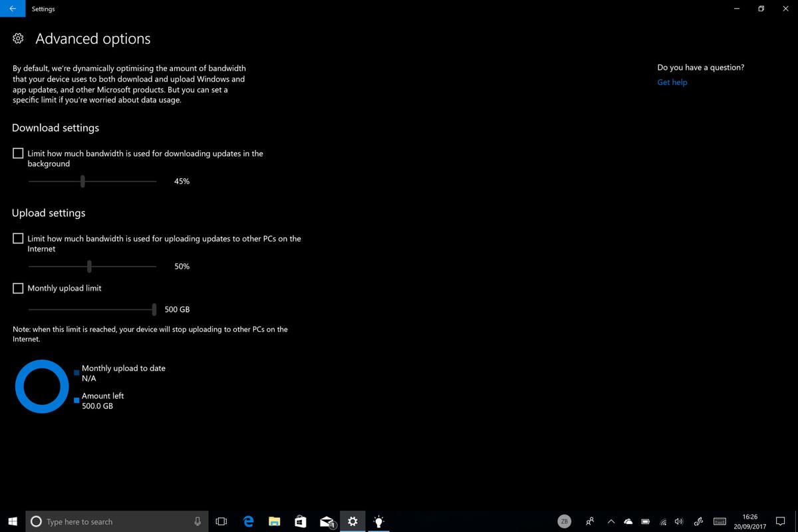Click the OneDrive cloud tray icon
798x532 pixels.
point(628,521)
